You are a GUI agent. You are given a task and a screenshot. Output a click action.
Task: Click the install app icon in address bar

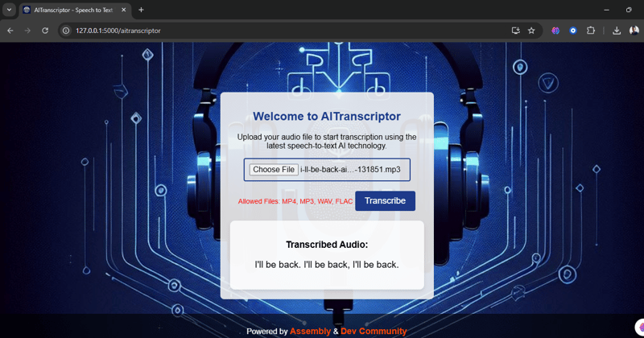pos(515,31)
